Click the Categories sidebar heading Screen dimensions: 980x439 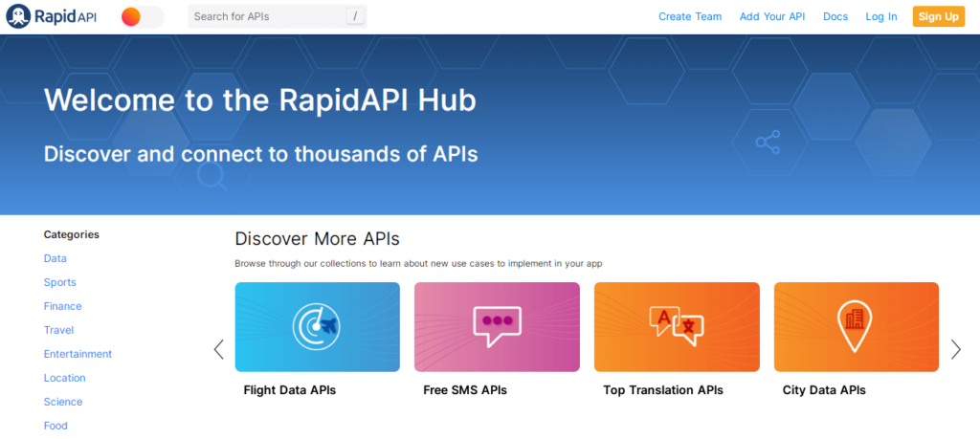coord(71,234)
